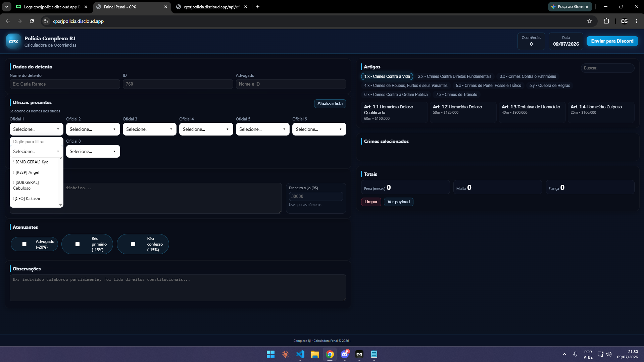Viewport: 644px width, 362px height.
Task: Select the open list's Selecione... option
Action: point(37,151)
